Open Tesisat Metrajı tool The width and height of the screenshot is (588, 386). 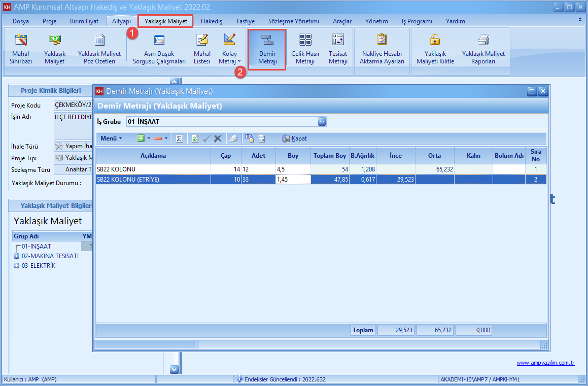338,49
